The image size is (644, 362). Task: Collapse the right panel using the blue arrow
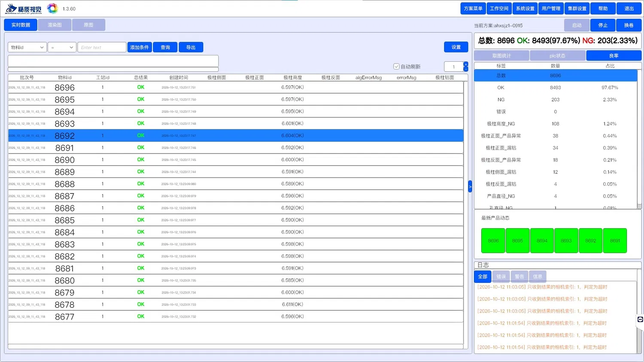[470, 187]
